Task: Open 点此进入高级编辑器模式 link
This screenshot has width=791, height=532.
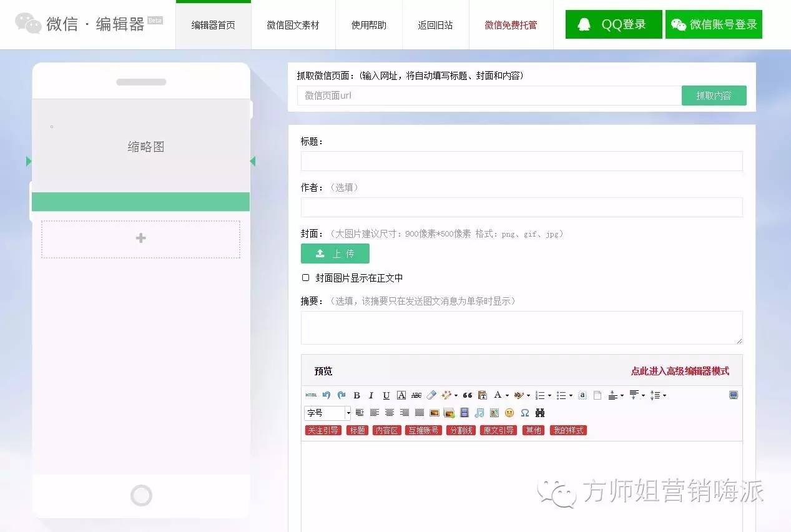Action: [x=680, y=370]
